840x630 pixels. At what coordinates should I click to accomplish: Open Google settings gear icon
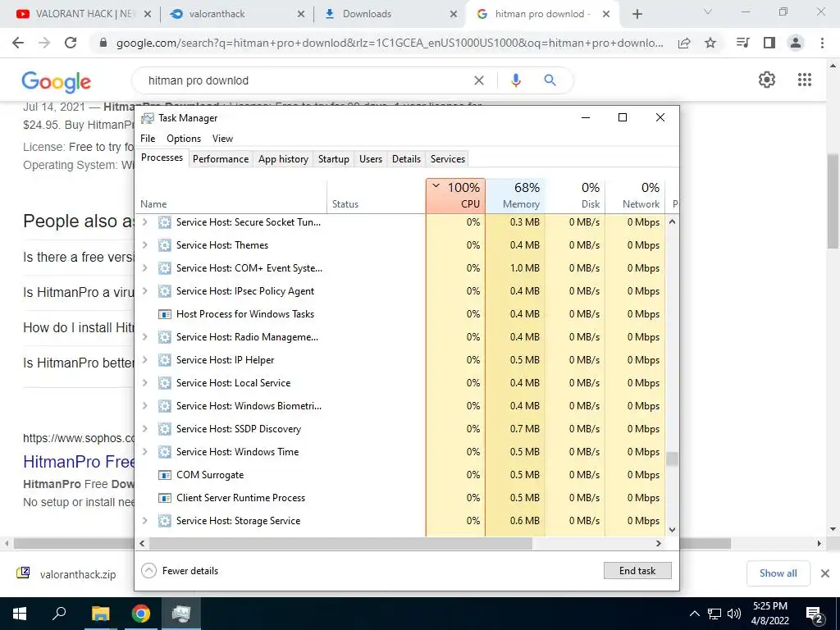767,80
